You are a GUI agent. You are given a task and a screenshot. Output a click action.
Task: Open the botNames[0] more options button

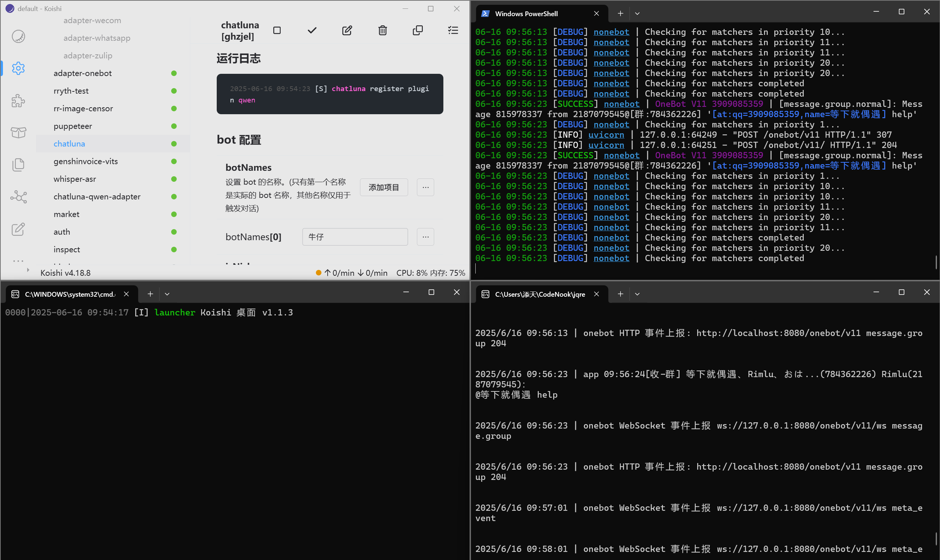coord(425,237)
